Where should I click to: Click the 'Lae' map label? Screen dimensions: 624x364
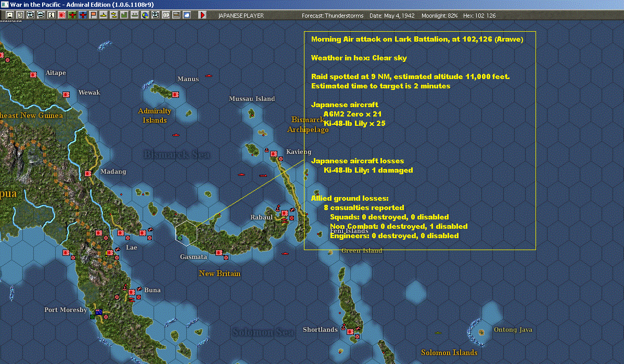(131, 248)
